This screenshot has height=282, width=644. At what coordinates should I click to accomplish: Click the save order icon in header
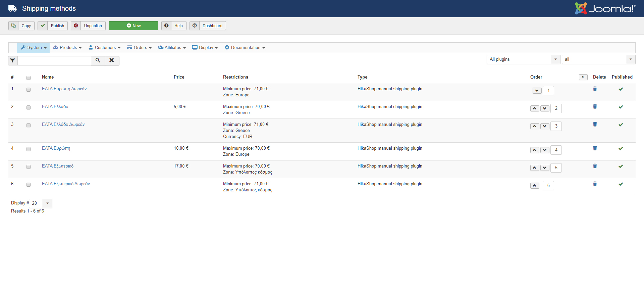pos(583,77)
